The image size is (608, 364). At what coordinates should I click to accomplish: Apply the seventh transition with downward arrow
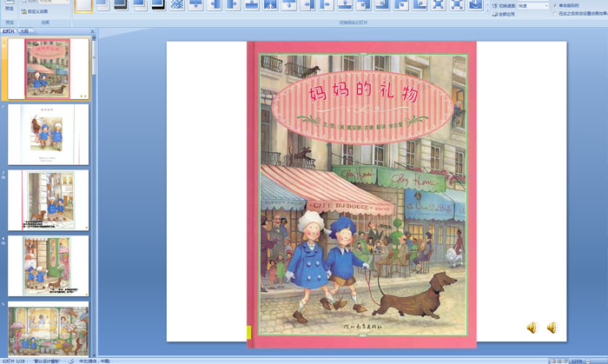tap(195, 5)
